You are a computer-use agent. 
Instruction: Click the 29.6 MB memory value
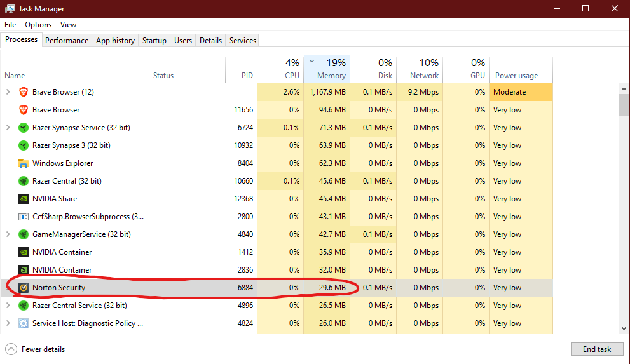coord(332,288)
